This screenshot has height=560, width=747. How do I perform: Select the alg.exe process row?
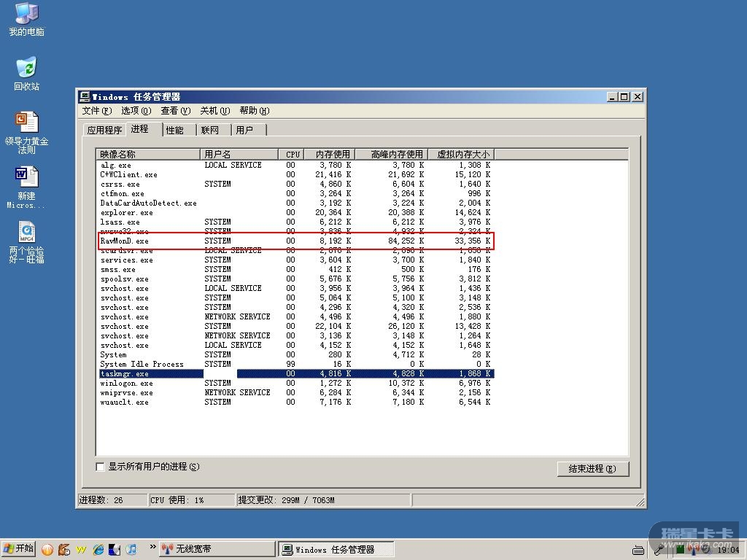coord(295,166)
